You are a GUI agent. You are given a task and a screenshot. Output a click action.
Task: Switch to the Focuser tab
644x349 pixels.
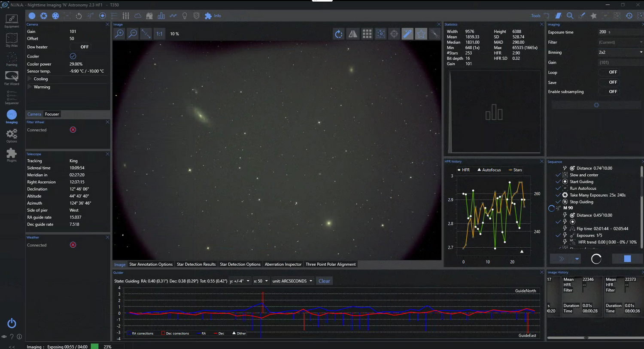point(52,114)
